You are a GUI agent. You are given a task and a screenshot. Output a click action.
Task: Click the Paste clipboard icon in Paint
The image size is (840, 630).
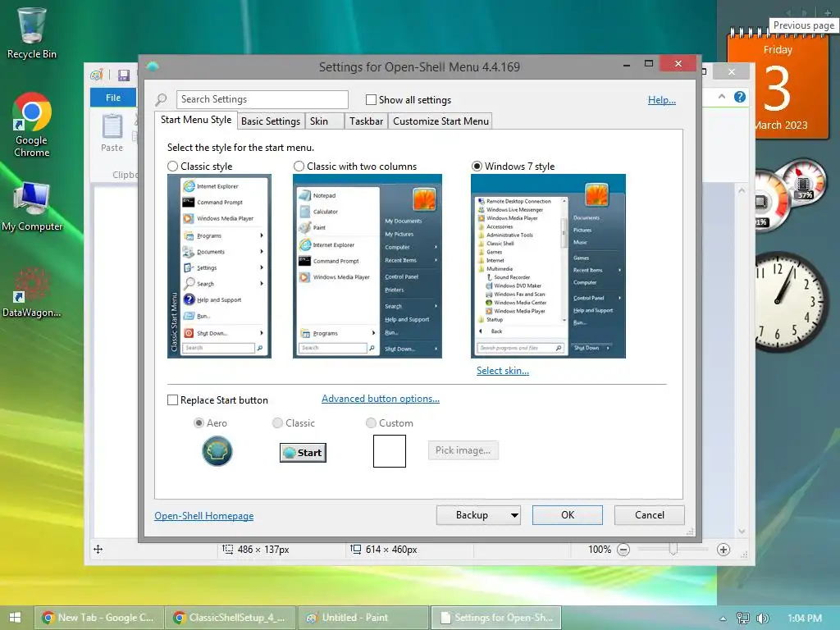pos(112,126)
